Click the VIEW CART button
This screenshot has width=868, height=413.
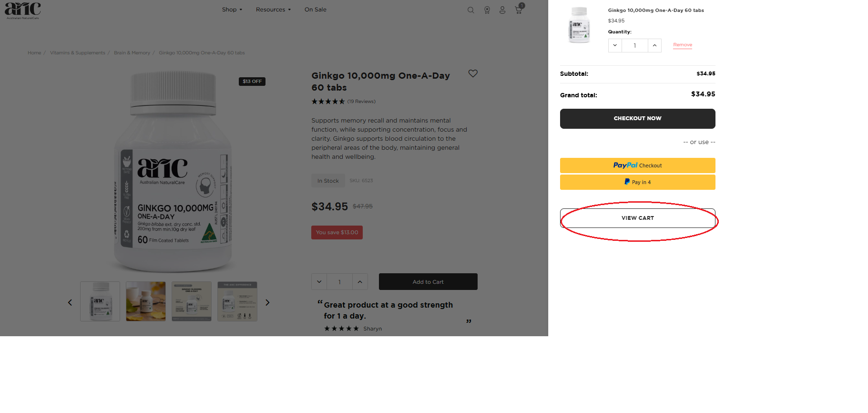coord(637,218)
